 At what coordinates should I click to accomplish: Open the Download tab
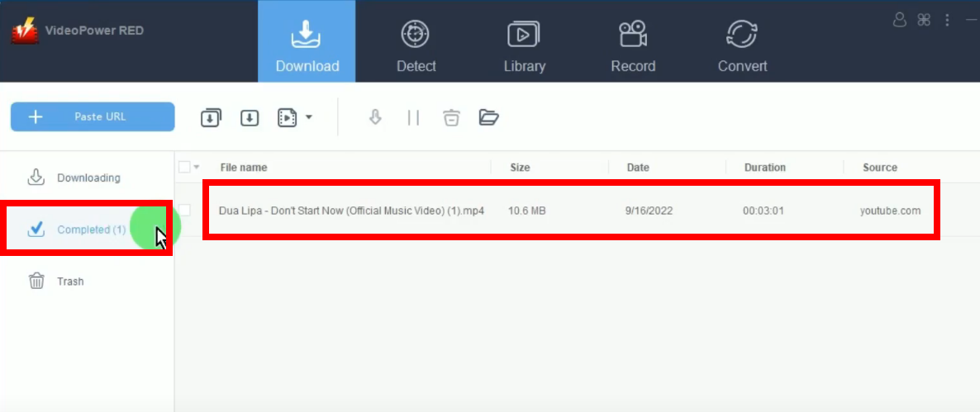click(307, 41)
